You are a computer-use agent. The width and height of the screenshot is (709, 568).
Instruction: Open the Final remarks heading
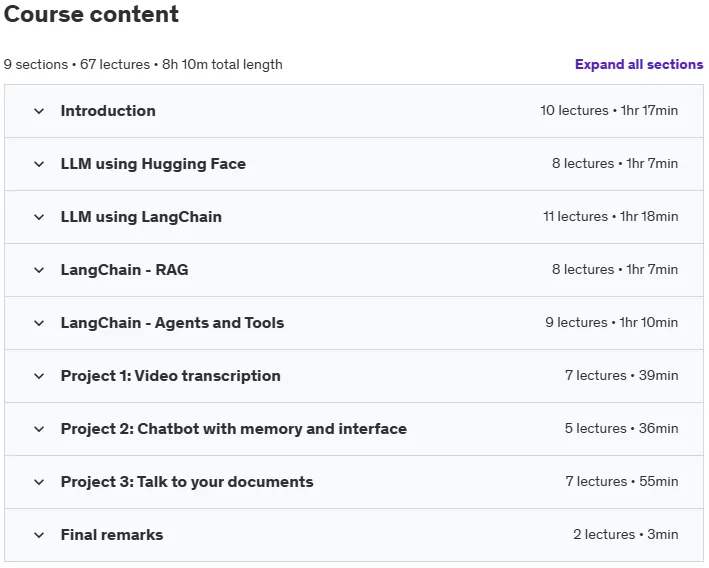tap(112, 535)
